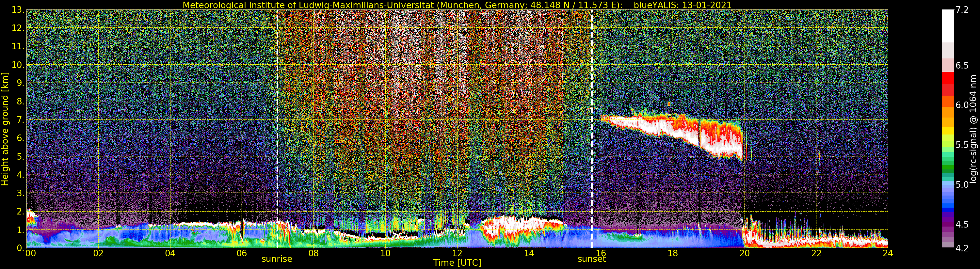Viewport: 980px width, 269px height.
Task: Click the 14 tick on the time axis
Action: (x=529, y=253)
